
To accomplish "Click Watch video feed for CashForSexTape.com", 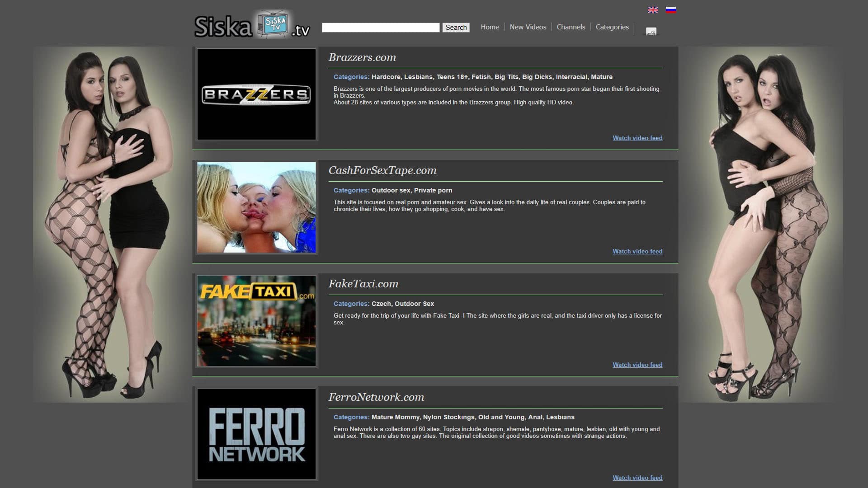I will pyautogui.click(x=637, y=251).
